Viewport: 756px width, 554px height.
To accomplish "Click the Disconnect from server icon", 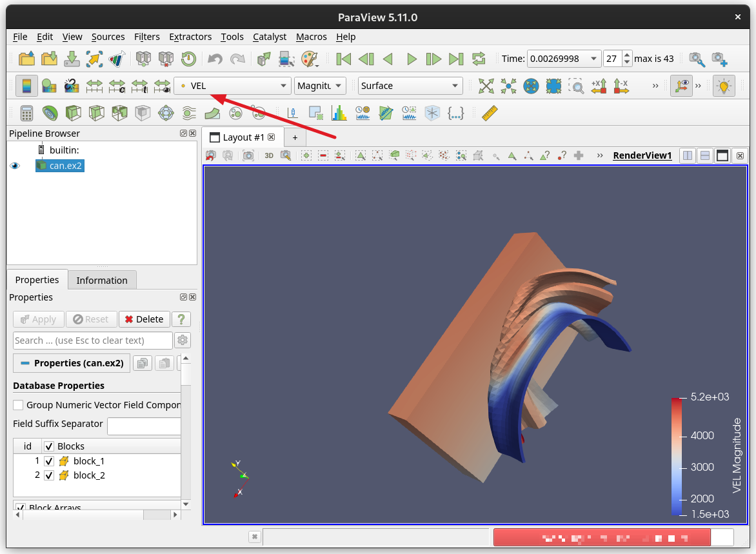I will [166, 59].
